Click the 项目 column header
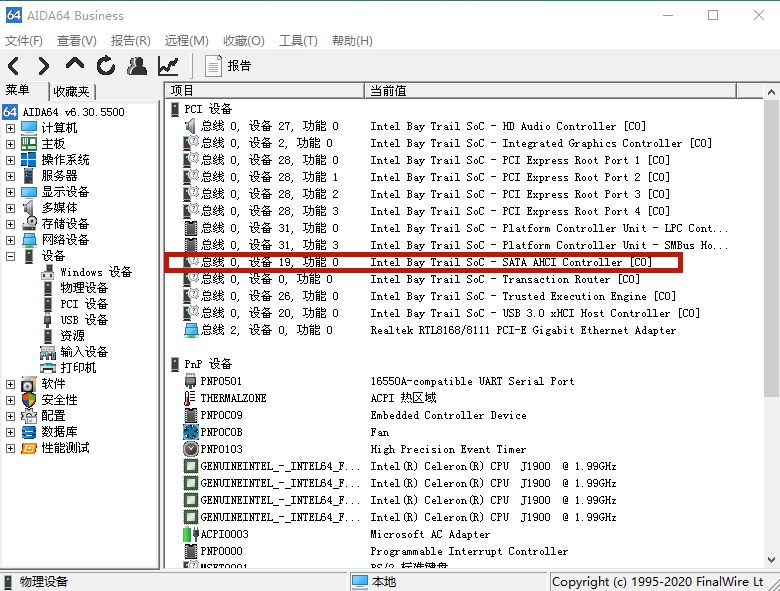 point(265,91)
